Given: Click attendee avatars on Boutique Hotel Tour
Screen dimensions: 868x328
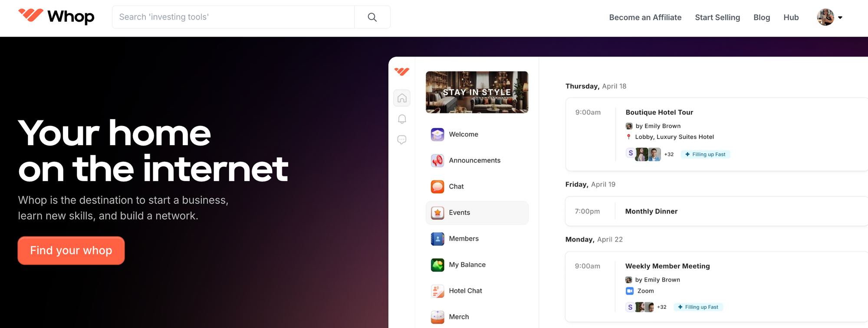Looking at the screenshot, I should [x=643, y=154].
